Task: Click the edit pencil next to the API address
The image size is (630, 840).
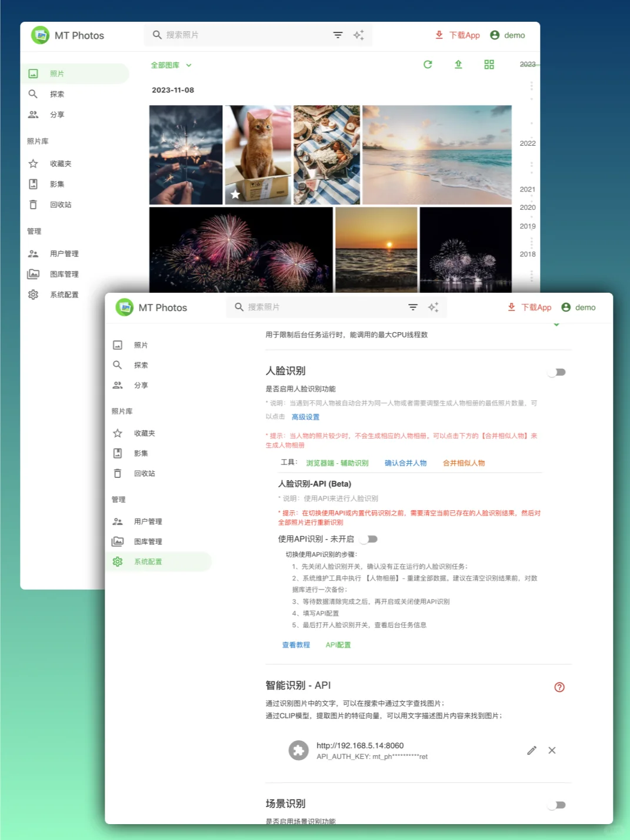Action: pyautogui.click(x=531, y=751)
